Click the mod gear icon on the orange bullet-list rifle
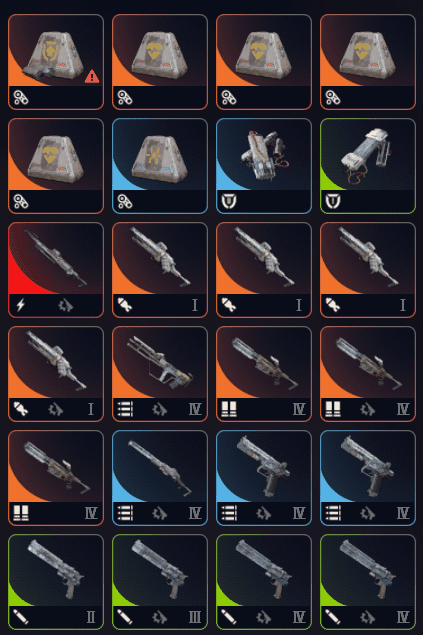The image size is (423, 635). 160,409
